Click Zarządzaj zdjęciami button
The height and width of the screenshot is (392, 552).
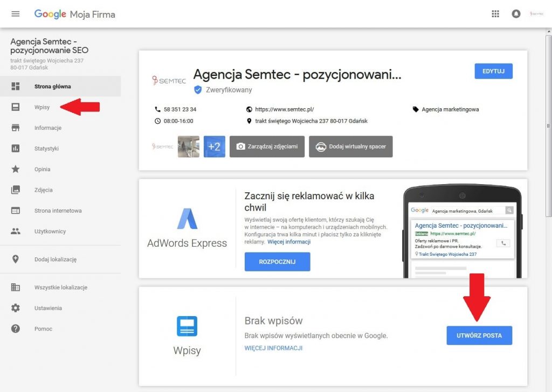267,146
